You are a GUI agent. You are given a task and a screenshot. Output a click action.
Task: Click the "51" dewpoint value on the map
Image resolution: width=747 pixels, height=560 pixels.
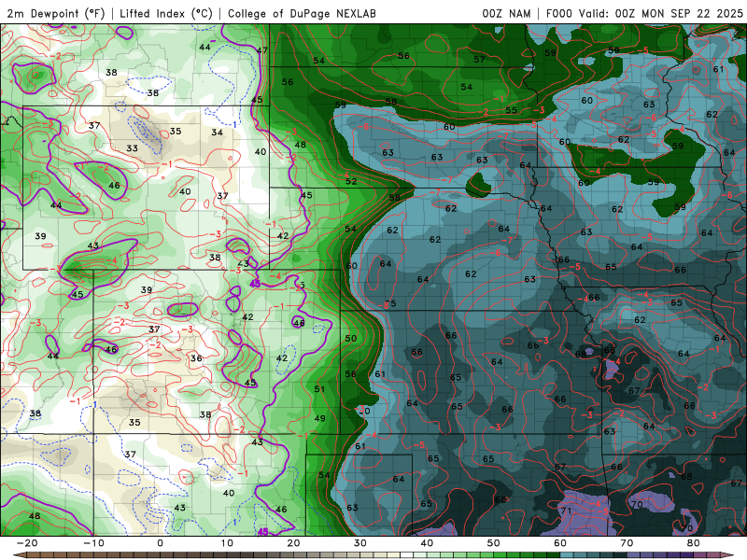tap(319, 389)
